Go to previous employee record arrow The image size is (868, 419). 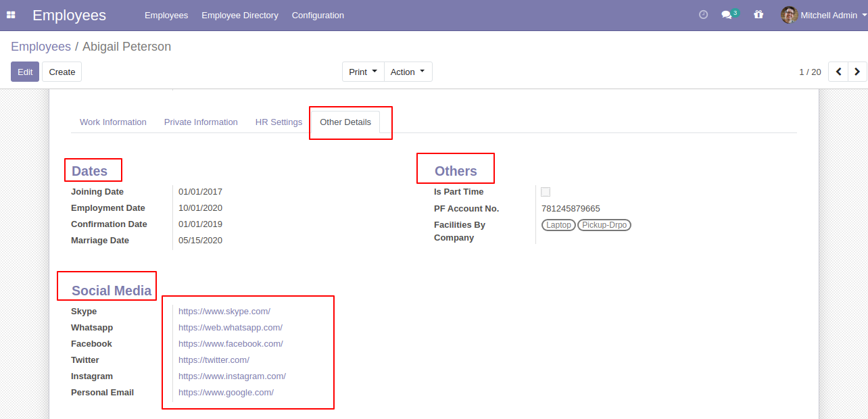coord(838,72)
